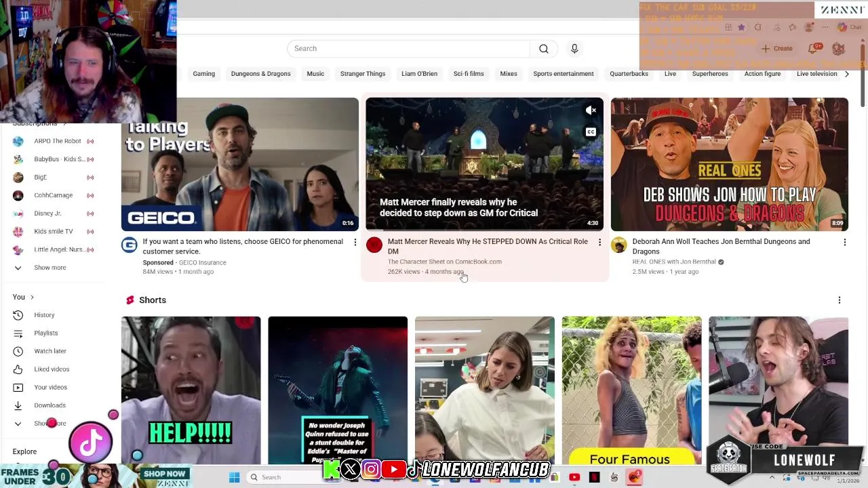Screen dimensions: 868x488
Task: Open the Joseph Quinn stunt double short
Action: (338, 390)
